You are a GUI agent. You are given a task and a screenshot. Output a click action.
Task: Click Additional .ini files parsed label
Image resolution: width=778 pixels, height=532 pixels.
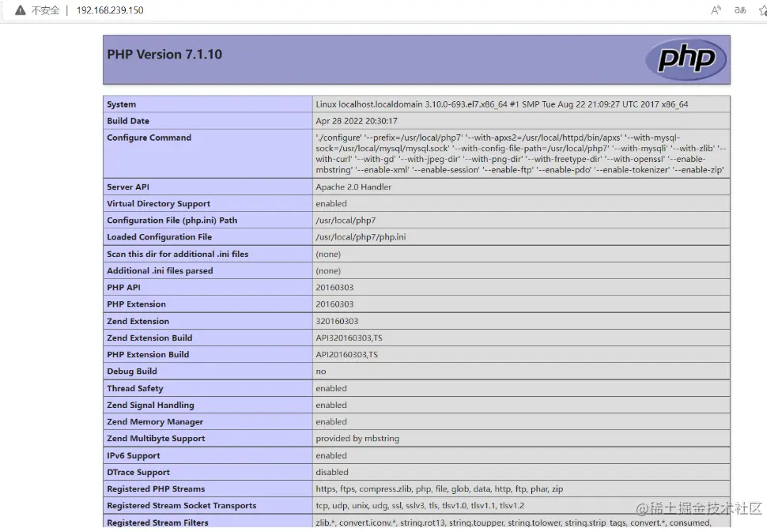[160, 270]
